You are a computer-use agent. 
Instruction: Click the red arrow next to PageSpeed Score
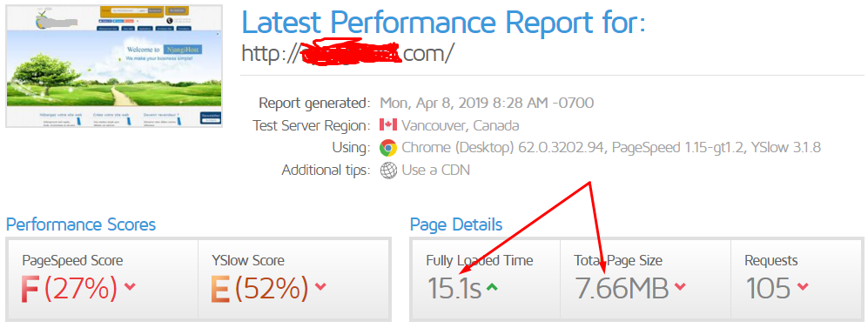130,286
